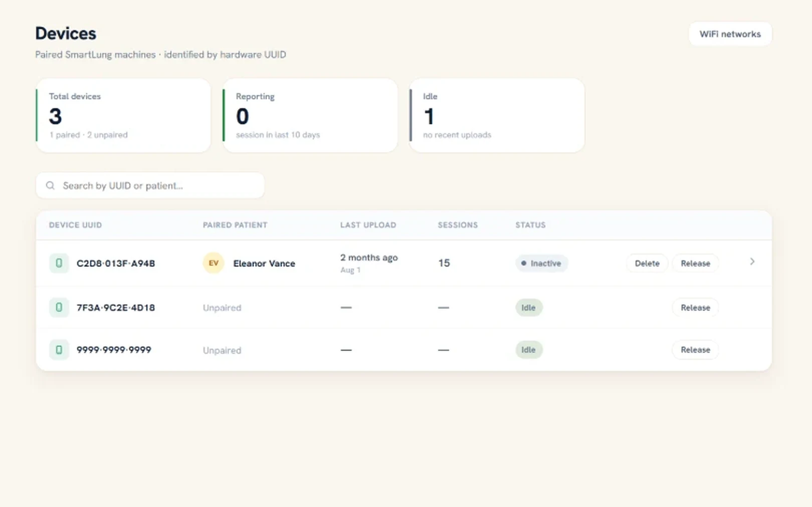Click the Sessions column header
The height and width of the screenshot is (507, 812).
click(x=458, y=225)
